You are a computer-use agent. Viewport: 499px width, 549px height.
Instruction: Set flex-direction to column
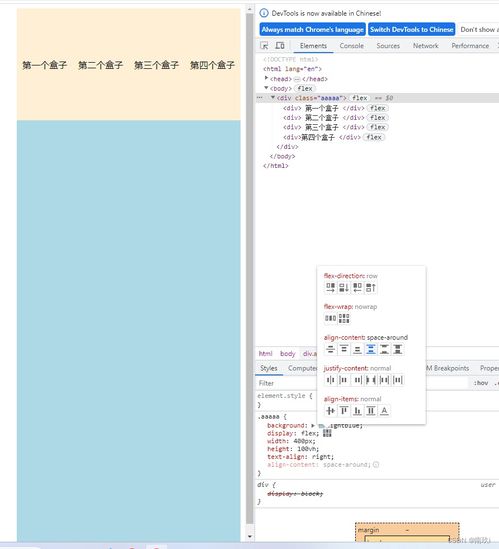(x=344, y=288)
